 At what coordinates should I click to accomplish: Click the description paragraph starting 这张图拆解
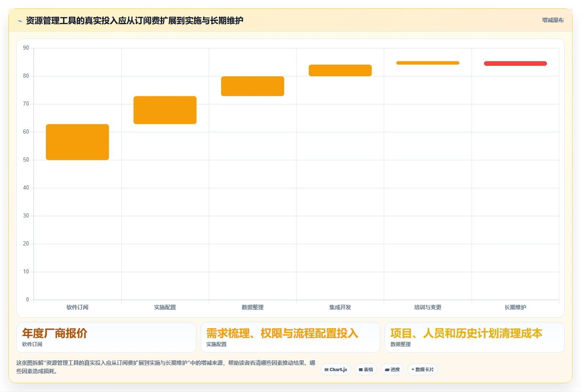[166, 367]
